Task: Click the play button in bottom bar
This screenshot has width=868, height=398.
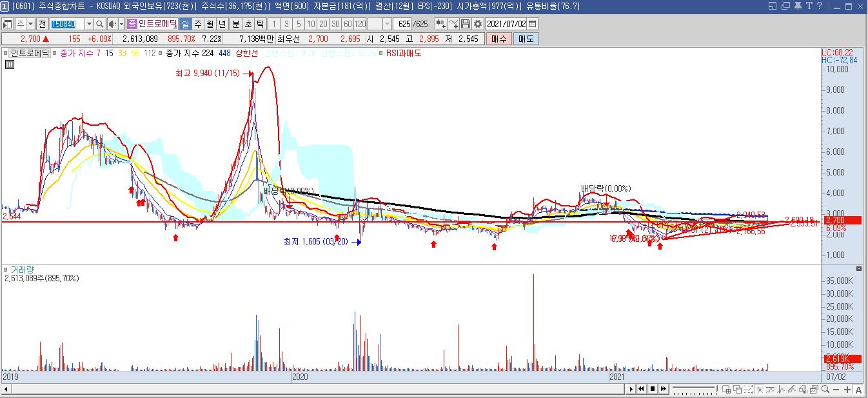Action: click(631, 389)
